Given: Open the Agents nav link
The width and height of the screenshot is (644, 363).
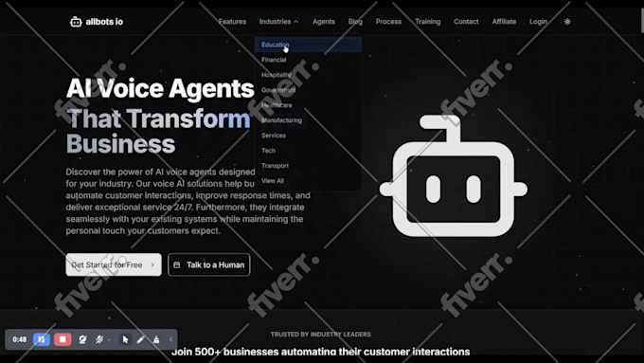Looking at the screenshot, I should click(324, 22).
